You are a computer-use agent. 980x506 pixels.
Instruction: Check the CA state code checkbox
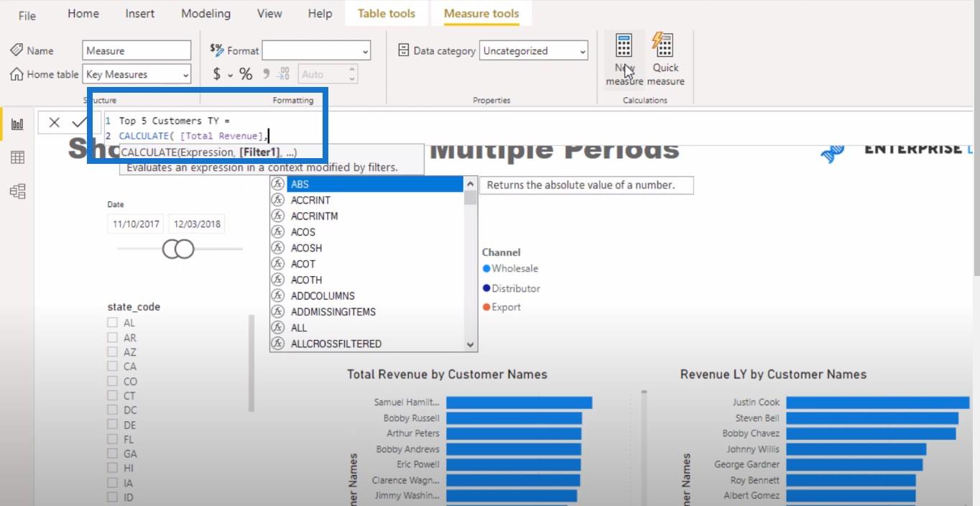[x=112, y=366]
